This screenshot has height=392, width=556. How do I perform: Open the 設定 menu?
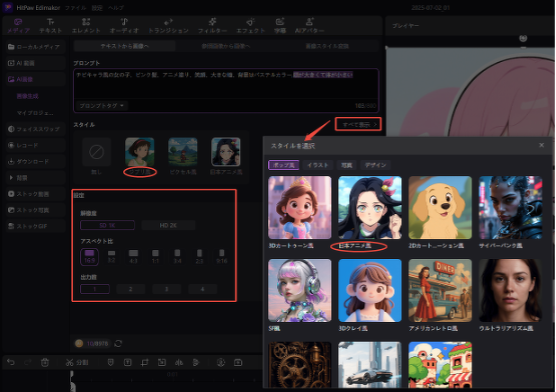coord(97,7)
